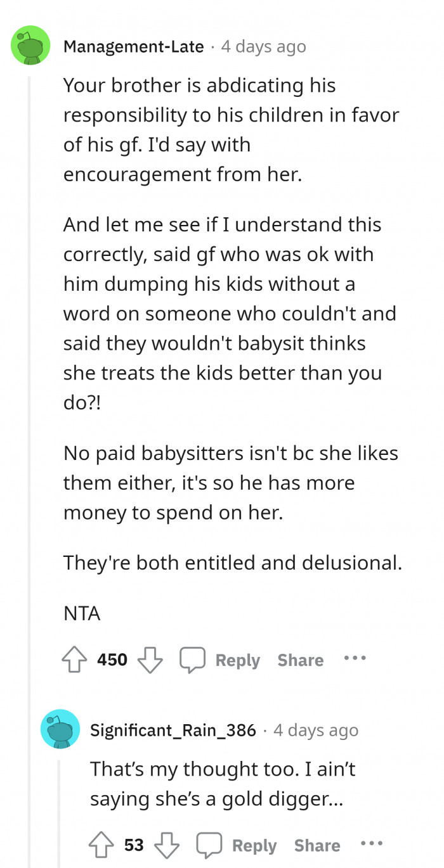Image resolution: width=444 pixels, height=868 pixels.
Task: Open Significant_Rain_386's blue avatar
Action: (60, 729)
